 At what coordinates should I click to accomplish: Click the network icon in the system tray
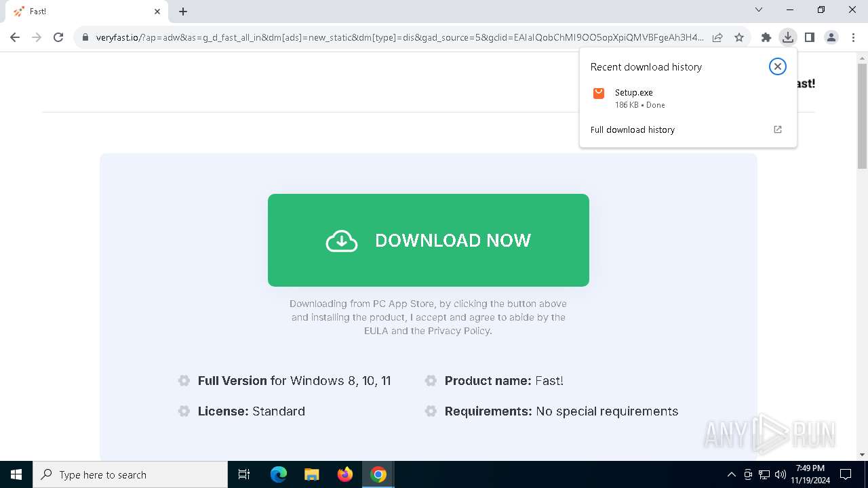764,474
